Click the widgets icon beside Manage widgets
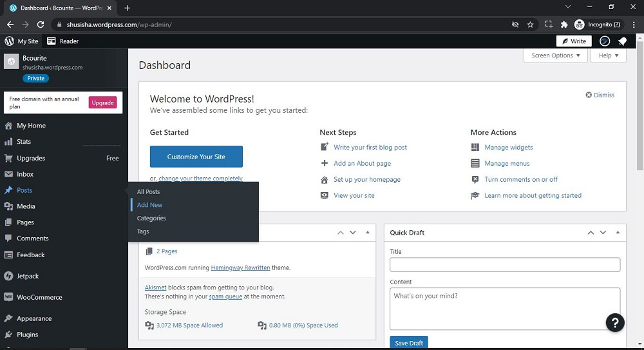The height and width of the screenshot is (350, 644). (x=475, y=147)
